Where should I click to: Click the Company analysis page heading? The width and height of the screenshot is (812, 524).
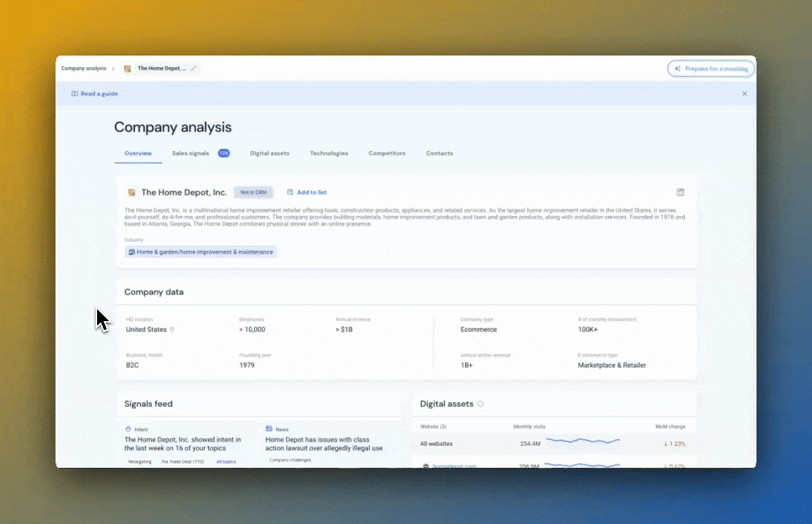(x=173, y=128)
